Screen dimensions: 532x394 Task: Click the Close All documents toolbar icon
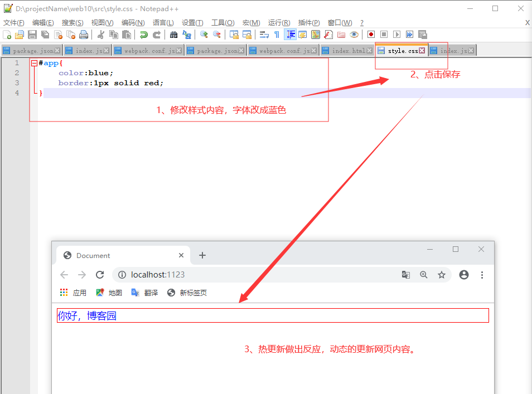tap(71, 35)
